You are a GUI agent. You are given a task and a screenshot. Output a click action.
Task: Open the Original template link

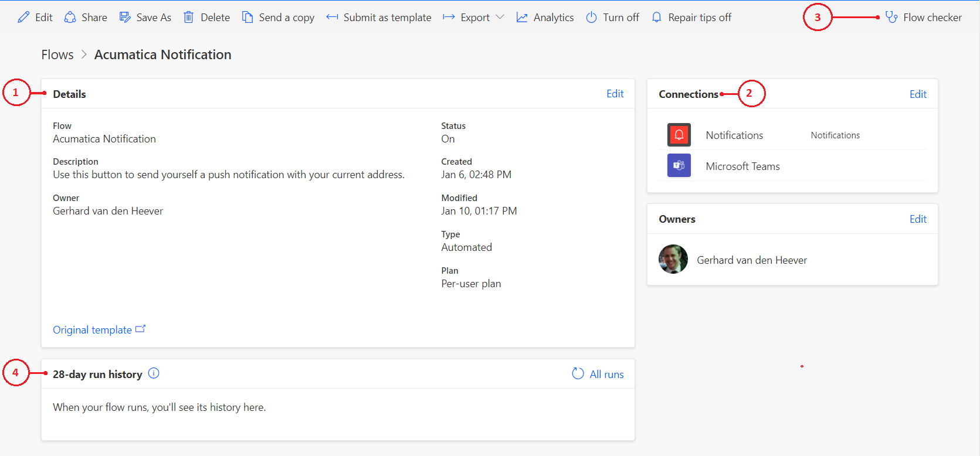[92, 330]
